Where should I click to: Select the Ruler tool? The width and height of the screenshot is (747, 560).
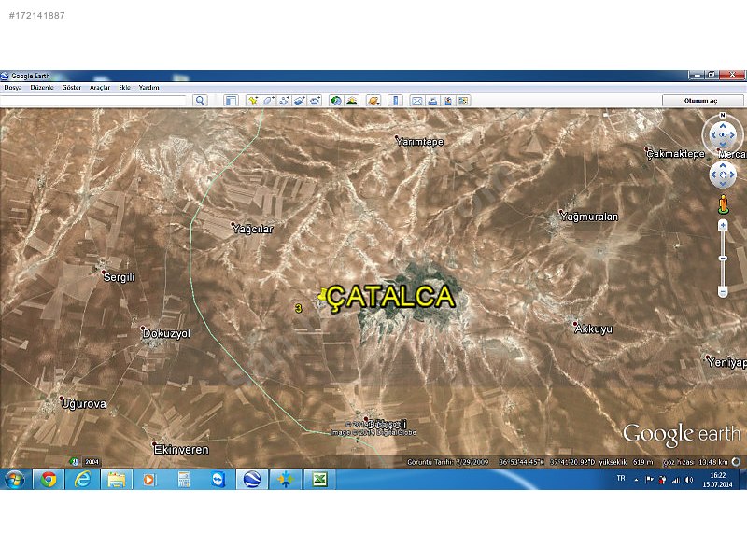coord(395,101)
